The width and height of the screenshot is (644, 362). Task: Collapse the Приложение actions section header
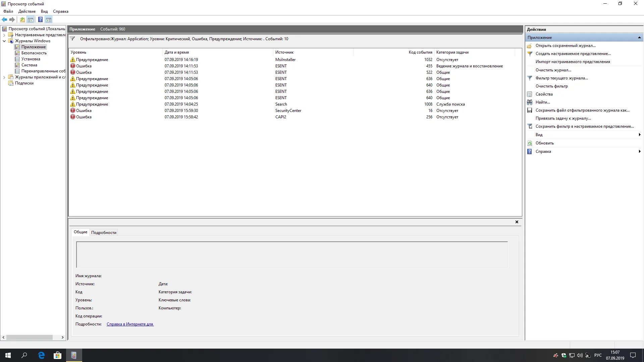(639, 38)
